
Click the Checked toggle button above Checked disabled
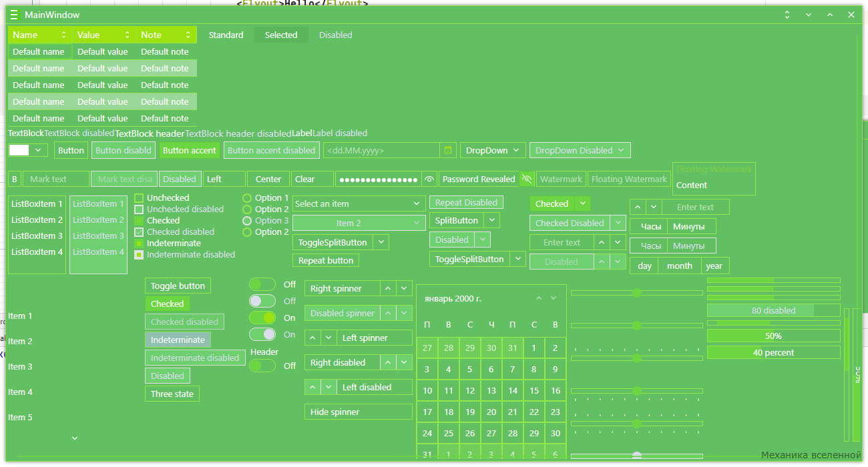(x=167, y=304)
